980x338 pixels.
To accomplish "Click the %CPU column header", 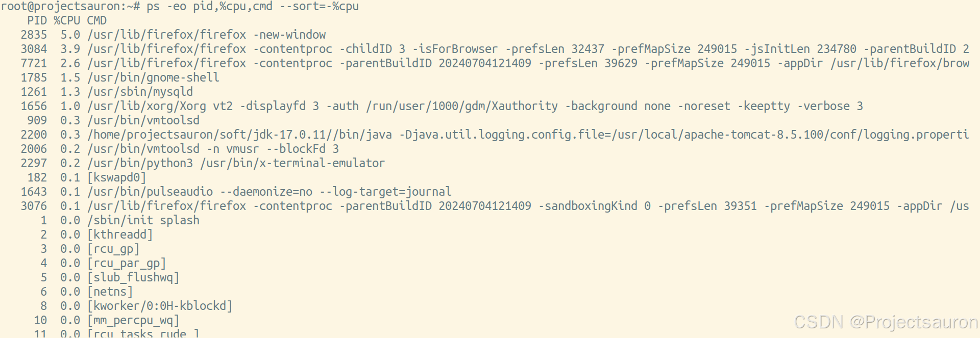I will [67, 20].
